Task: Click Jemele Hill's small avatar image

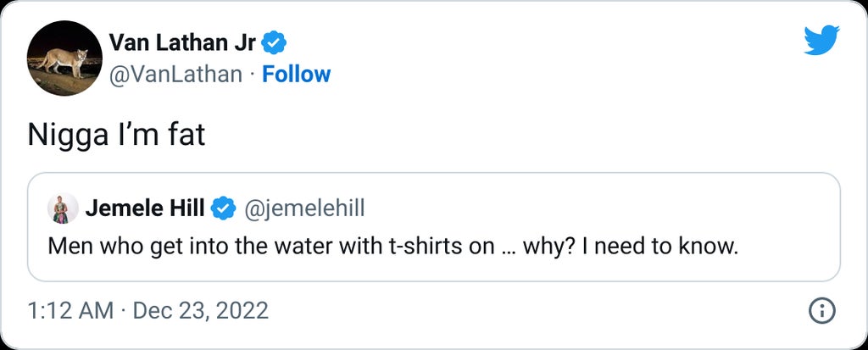Action: click(x=62, y=208)
